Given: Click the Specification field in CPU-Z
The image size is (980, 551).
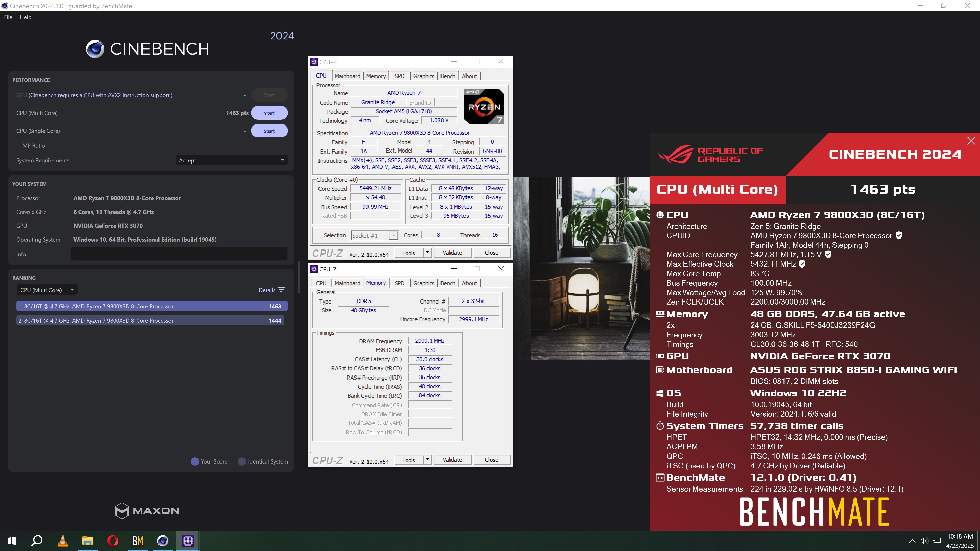Looking at the screenshot, I should click(x=428, y=133).
